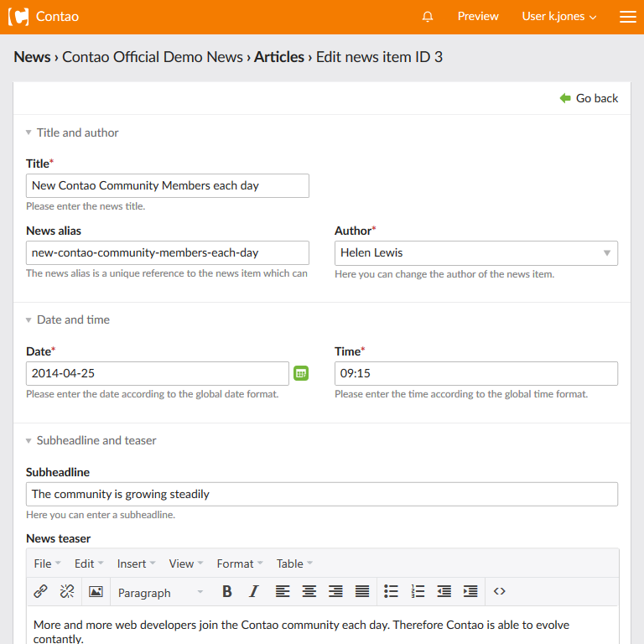Click into the Time input field

476,373
